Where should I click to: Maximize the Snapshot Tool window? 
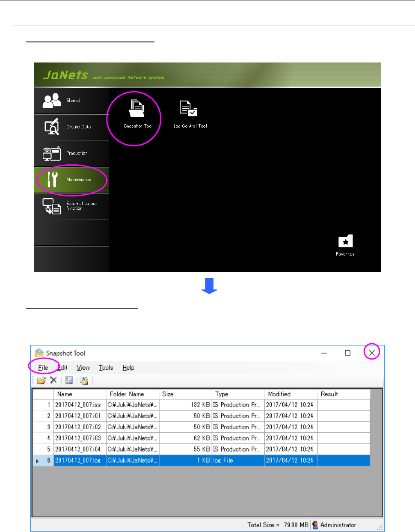click(x=348, y=353)
